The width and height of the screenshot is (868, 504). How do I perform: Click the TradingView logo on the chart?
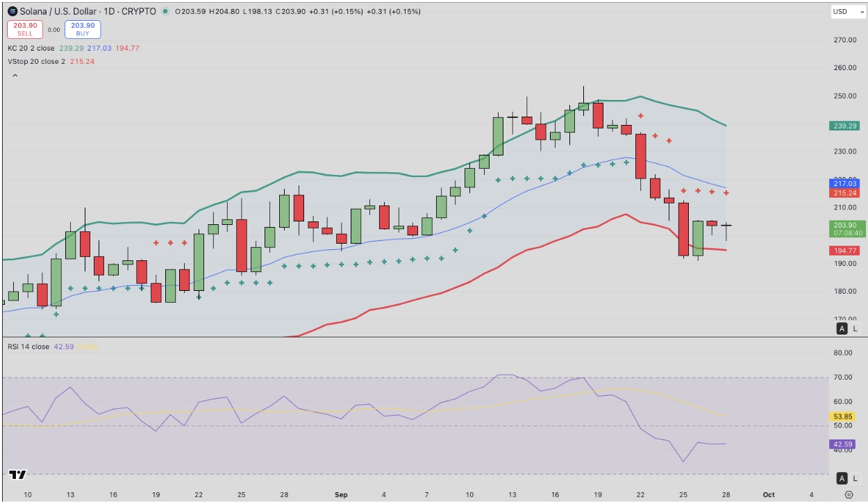point(17,475)
